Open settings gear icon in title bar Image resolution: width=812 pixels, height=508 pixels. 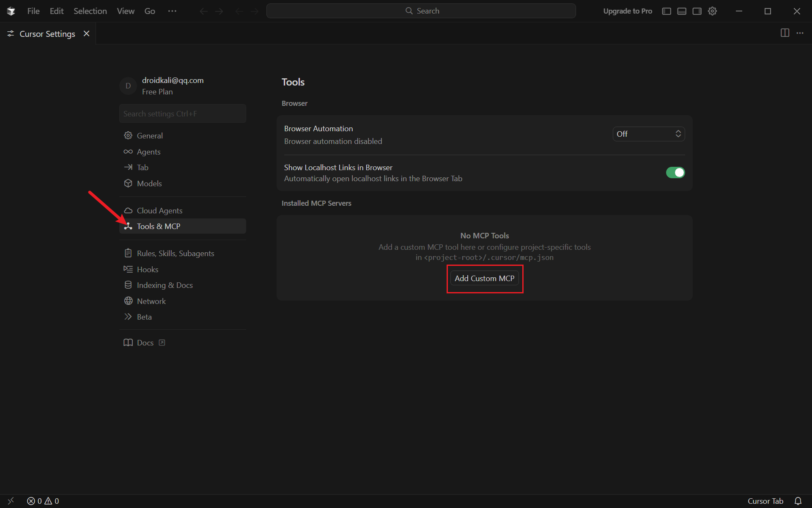713,11
